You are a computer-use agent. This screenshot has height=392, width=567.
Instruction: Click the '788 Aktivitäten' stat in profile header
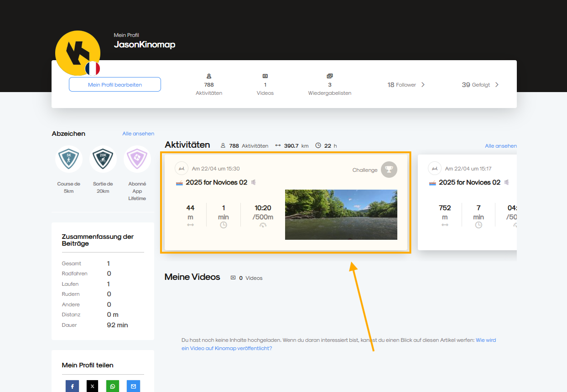tap(209, 84)
